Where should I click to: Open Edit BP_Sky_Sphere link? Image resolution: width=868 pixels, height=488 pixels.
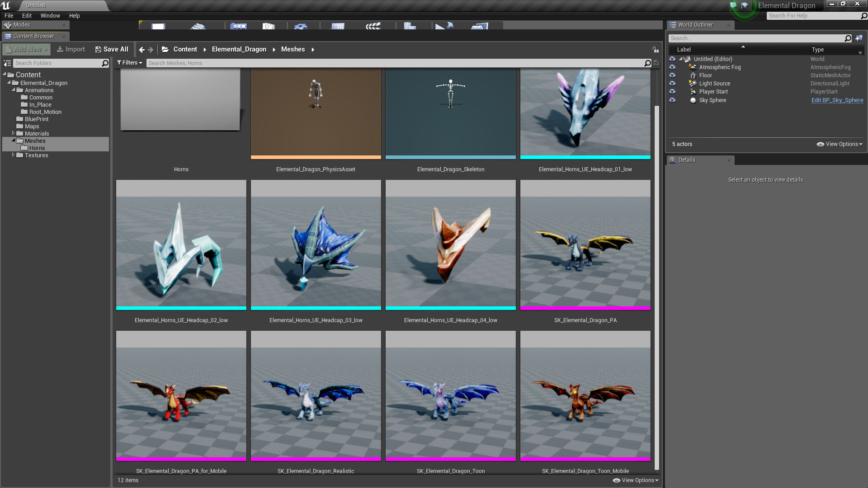pos(837,100)
